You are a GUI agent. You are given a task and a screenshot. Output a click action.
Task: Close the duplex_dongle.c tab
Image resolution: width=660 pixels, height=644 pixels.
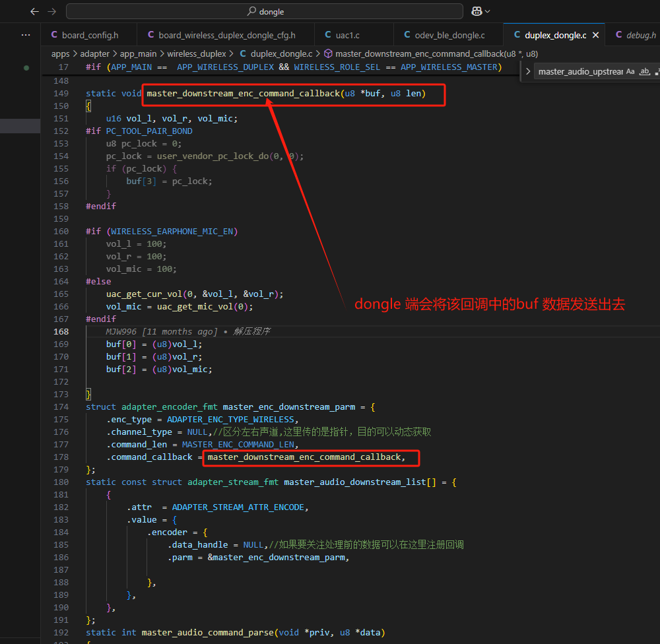tap(595, 36)
